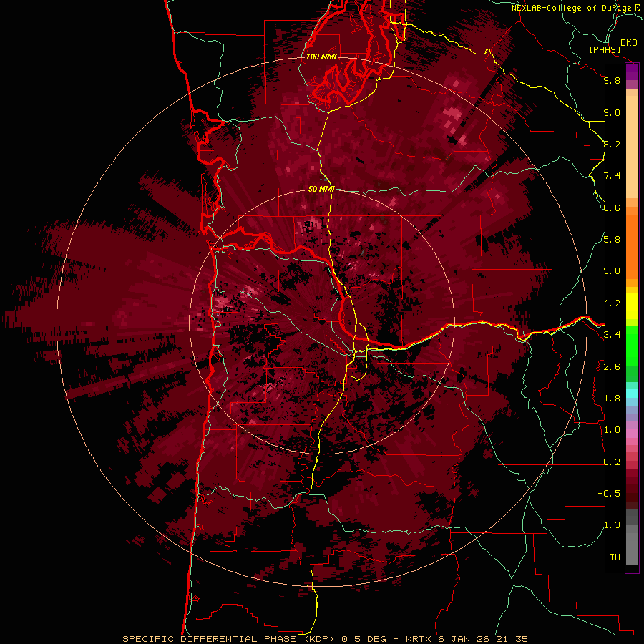Pick the yellow segment of color scale
The height and width of the screenshot is (644, 644).
point(632,306)
